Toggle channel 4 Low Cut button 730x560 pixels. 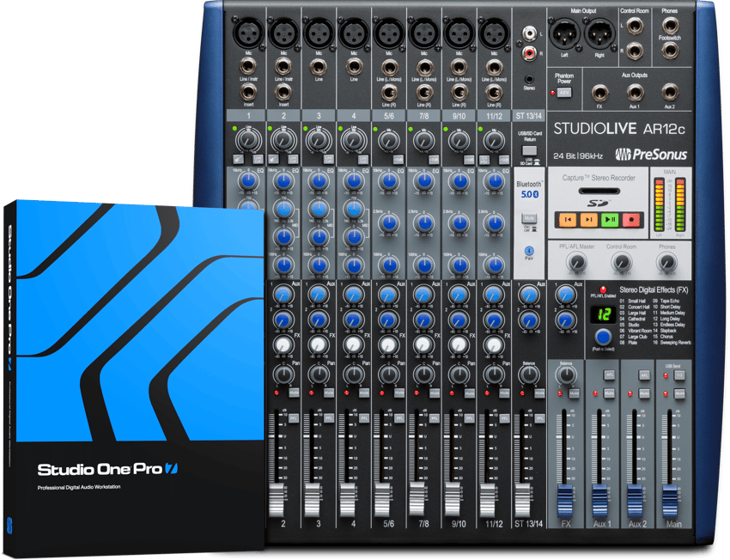click(x=363, y=159)
